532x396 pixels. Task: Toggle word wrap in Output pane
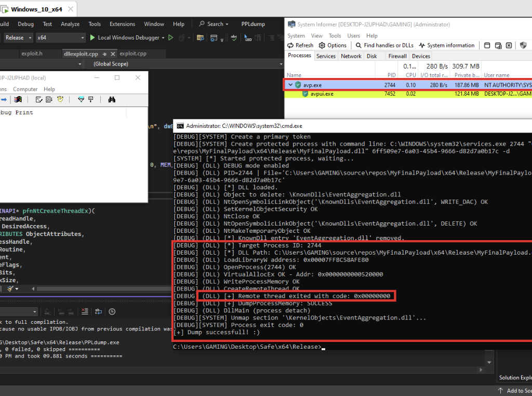tap(99, 311)
